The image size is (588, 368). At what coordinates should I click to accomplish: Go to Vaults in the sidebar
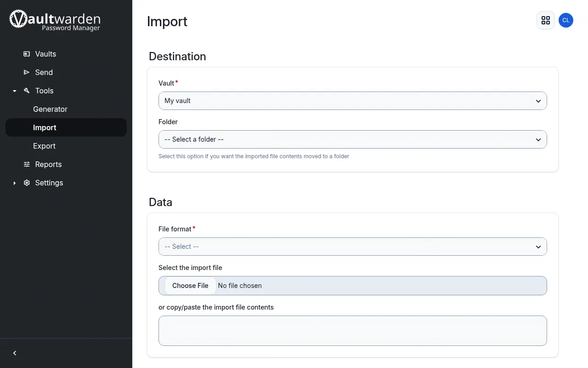point(45,54)
